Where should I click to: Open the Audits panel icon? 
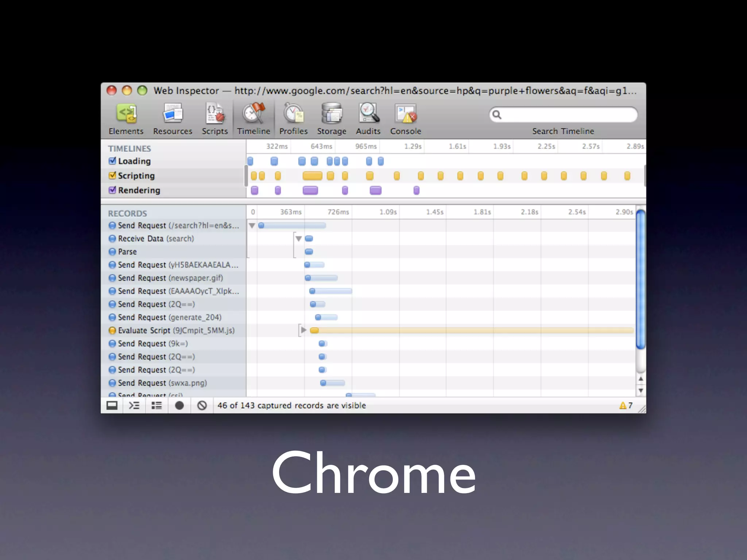tap(368, 113)
